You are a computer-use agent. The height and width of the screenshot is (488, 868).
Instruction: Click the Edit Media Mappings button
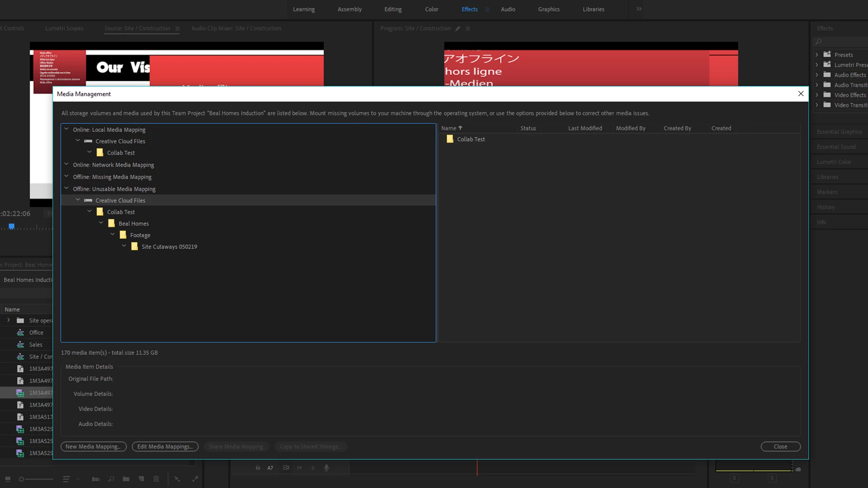coord(165,446)
